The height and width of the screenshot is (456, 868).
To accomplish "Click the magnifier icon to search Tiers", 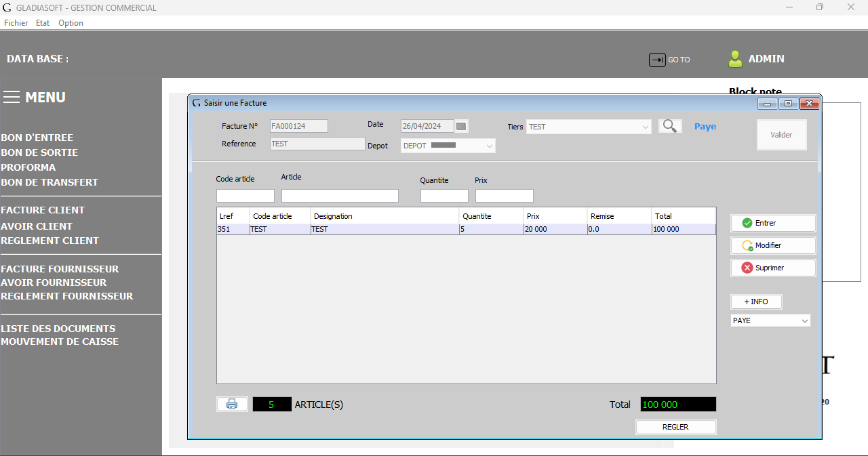I will point(669,126).
